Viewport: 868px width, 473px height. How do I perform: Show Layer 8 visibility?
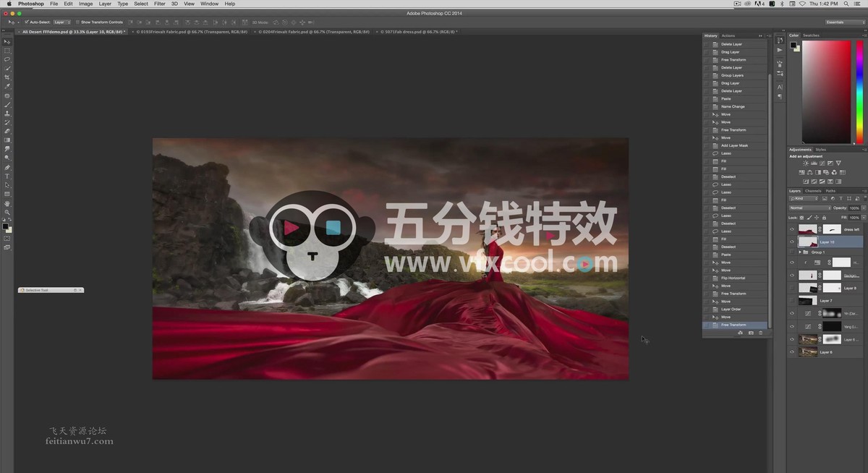click(x=792, y=288)
